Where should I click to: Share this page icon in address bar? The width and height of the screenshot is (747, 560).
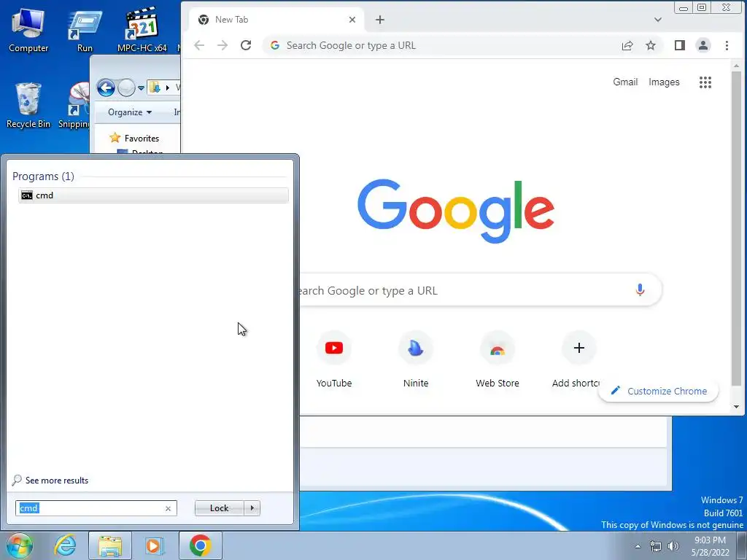coord(627,45)
